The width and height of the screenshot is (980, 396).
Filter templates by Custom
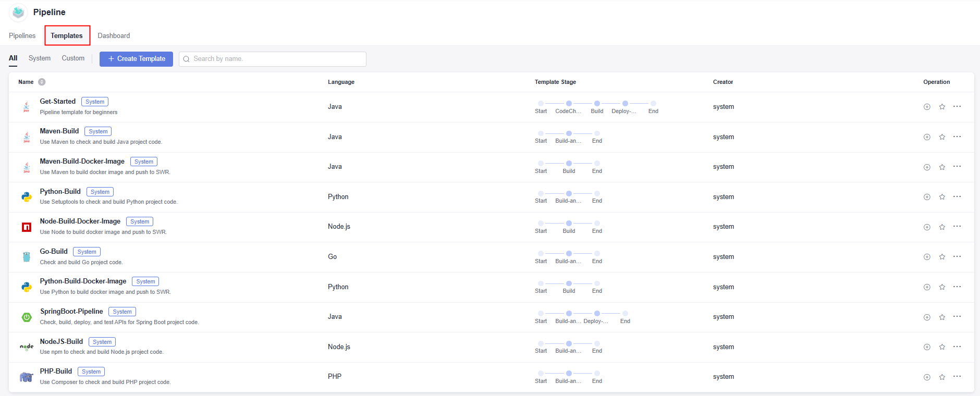[x=73, y=58]
